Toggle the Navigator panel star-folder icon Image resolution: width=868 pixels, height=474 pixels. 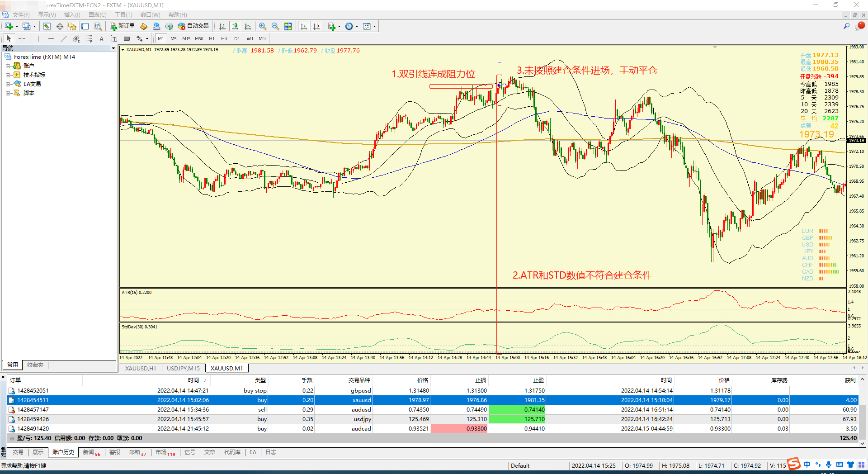pos(72,26)
